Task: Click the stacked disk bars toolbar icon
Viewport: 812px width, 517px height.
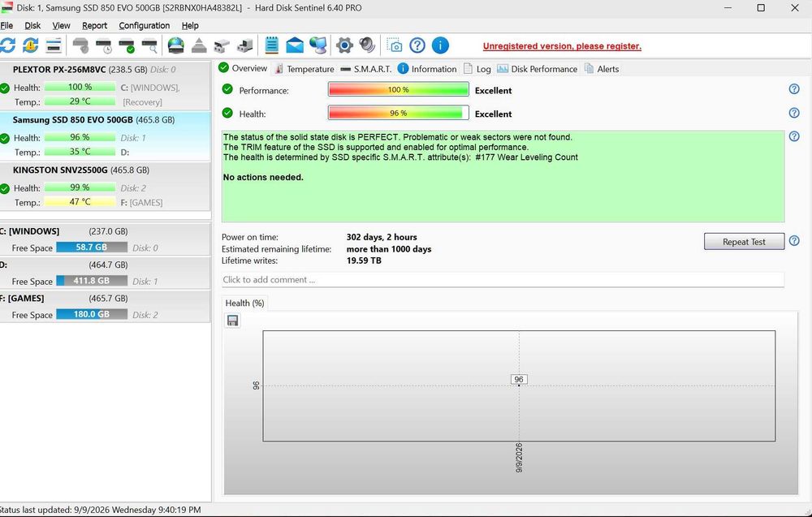Action: pyautogui.click(x=54, y=45)
